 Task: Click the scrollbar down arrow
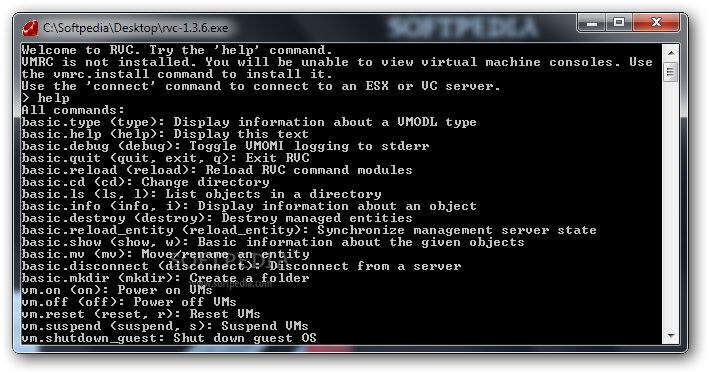671,336
